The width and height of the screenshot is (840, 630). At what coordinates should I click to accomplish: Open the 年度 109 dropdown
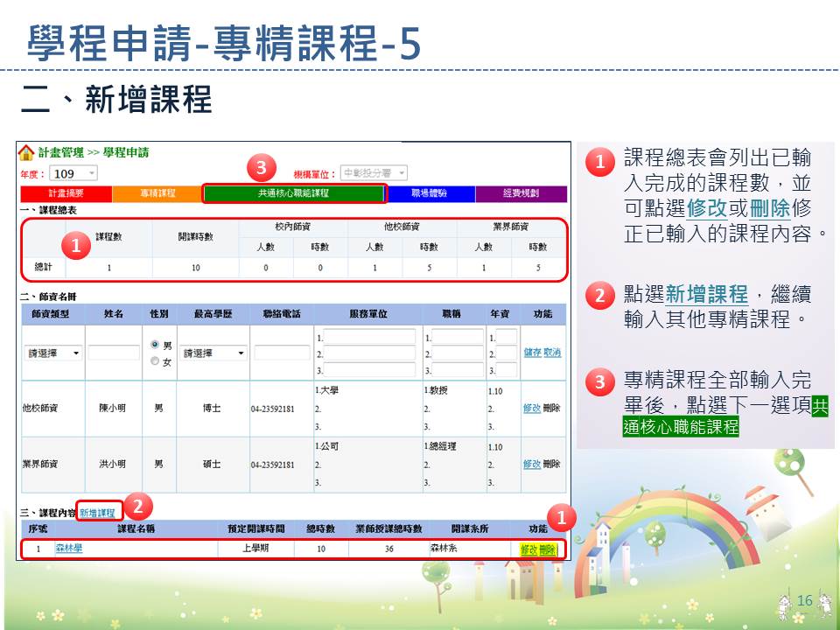coord(73,174)
